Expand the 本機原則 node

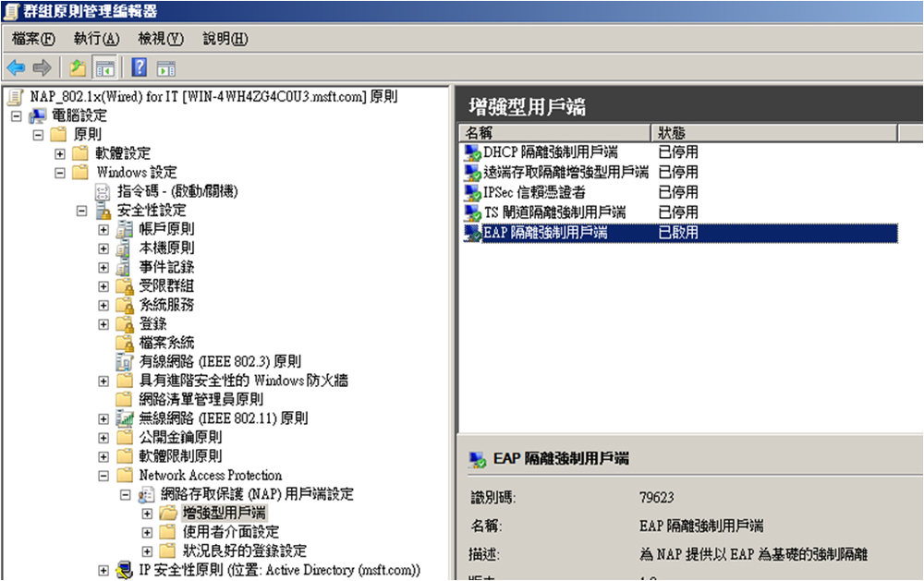click(103, 248)
